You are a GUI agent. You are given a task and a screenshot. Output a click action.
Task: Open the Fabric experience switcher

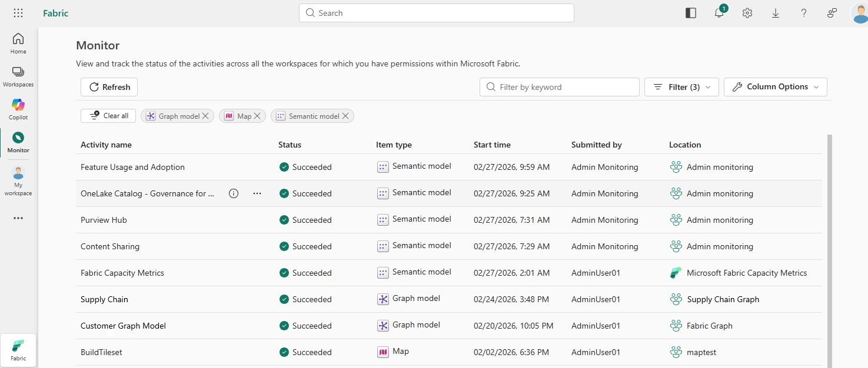(18, 350)
